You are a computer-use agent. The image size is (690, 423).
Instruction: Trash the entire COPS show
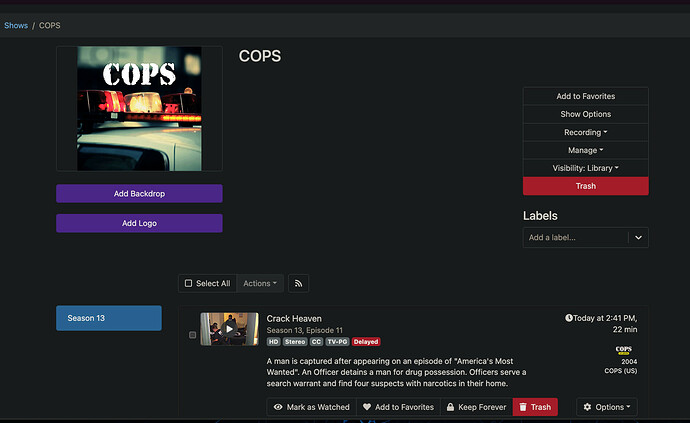click(x=586, y=186)
